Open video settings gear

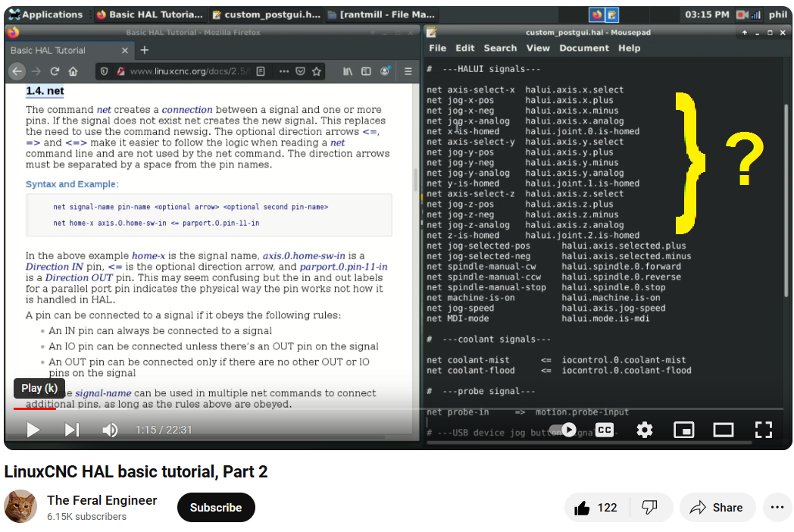coord(644,430)
